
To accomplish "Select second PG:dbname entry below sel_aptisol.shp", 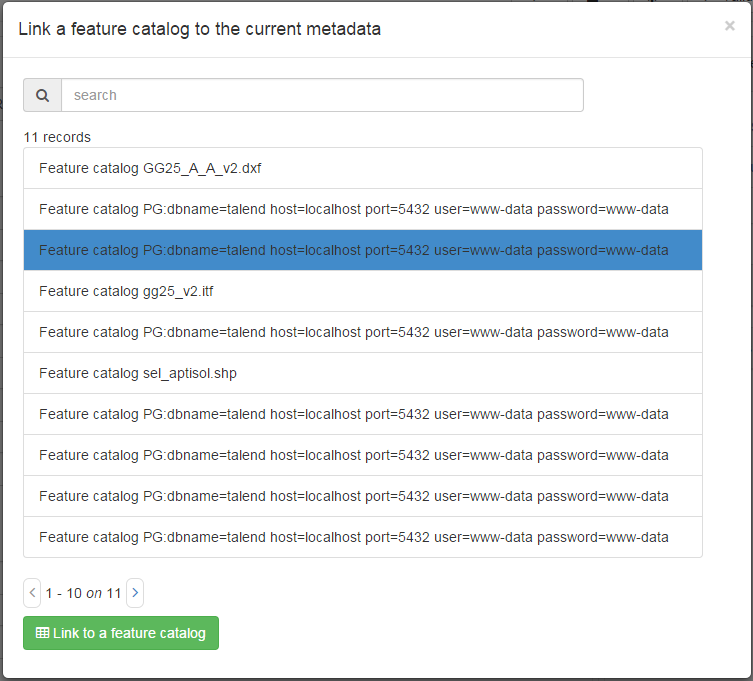I will coord(363,455).
